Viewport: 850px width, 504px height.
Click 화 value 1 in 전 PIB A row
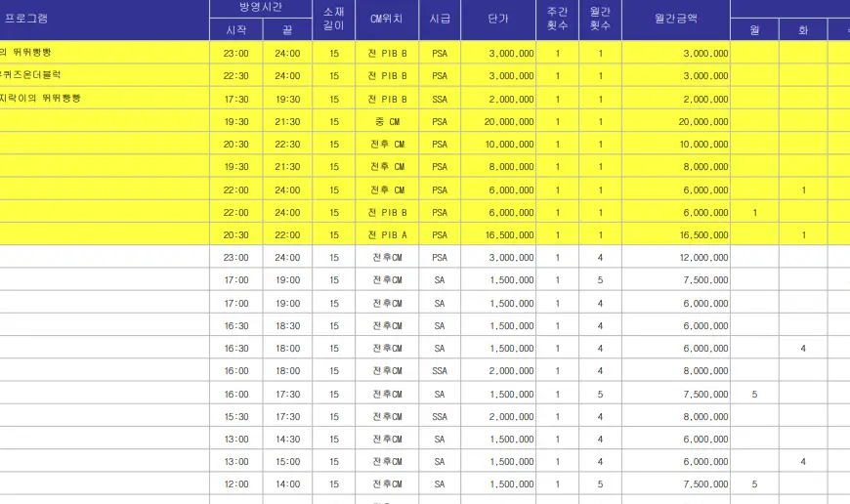click(803, 234)
